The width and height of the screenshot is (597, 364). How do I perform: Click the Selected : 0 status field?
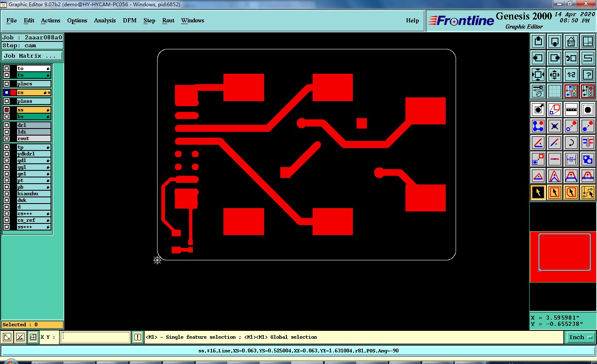tap(32, 325)
